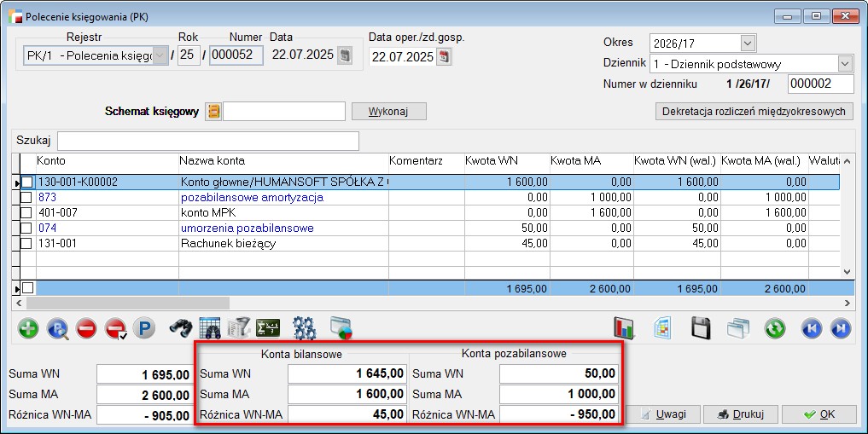Click the green refresh arrows icon

point(775,328)
